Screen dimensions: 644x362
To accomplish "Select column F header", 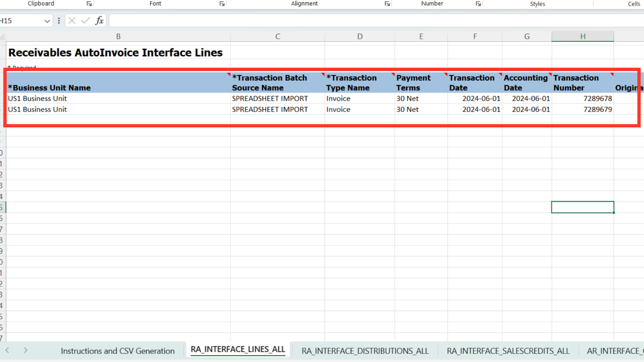I will (475, 36).
